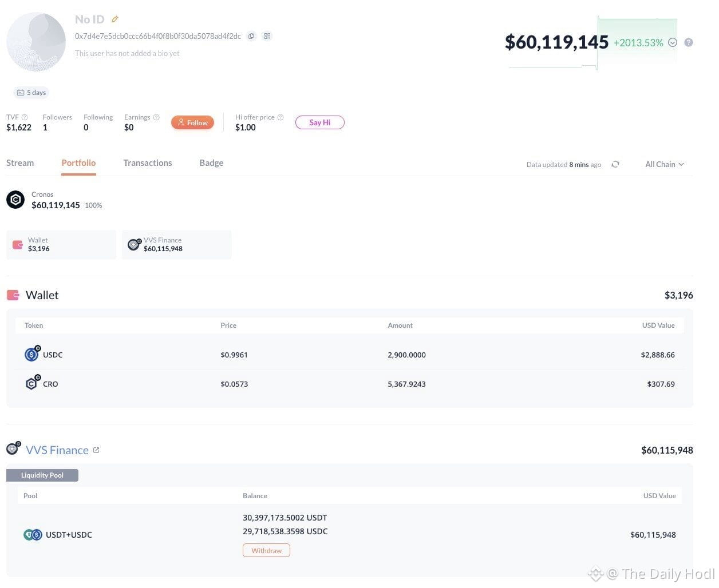
Task: Click the USDT+USDC pool pair icon
Action: coord(33,535)
